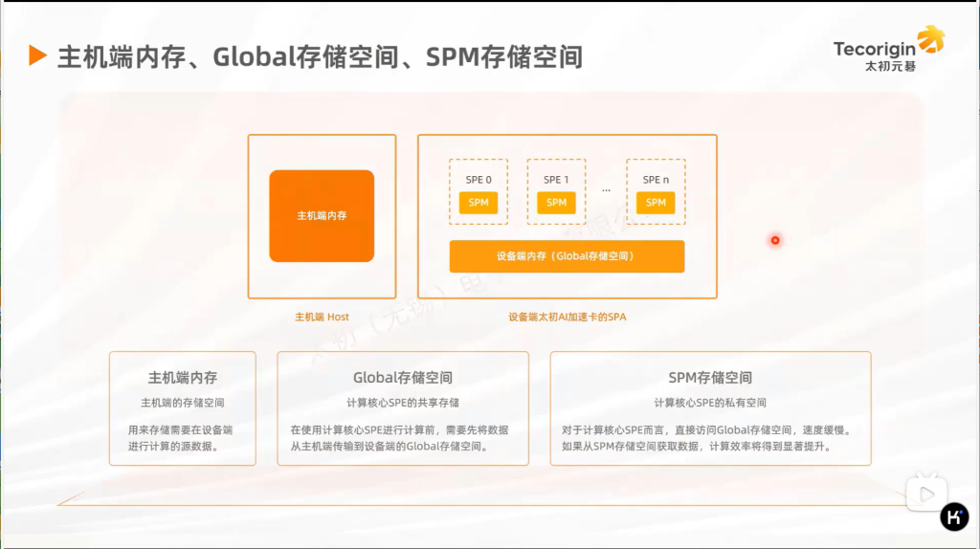Click the 主机端 Host caption

tap(322, 317)
